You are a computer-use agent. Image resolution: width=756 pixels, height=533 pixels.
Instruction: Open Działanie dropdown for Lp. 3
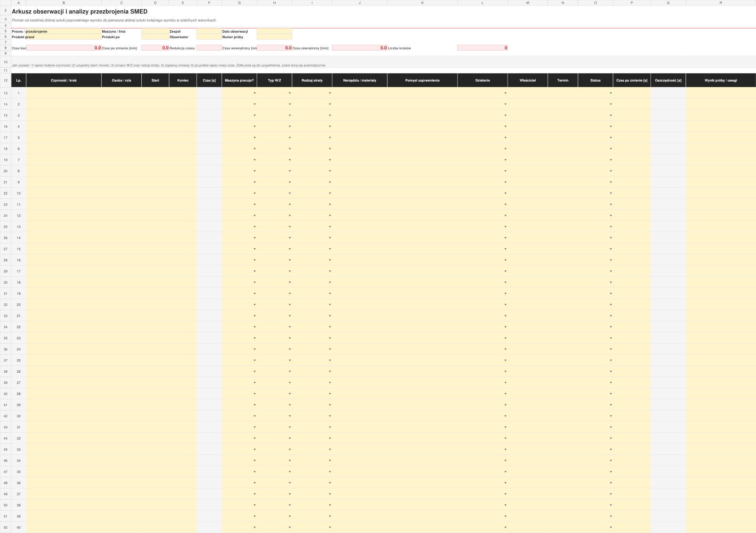pos(505,115)
